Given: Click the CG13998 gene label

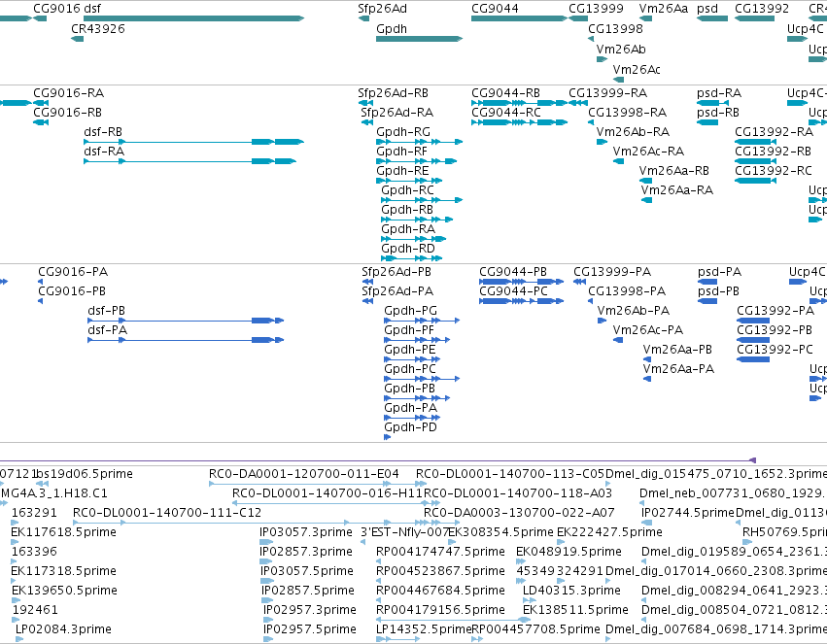Looking at the screenshot, I should [x=615, y=29].
